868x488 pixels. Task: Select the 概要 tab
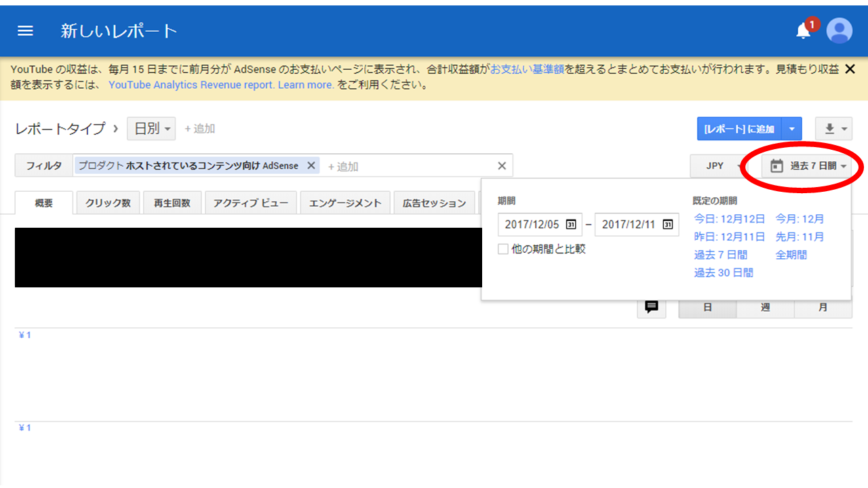point(44,203)
